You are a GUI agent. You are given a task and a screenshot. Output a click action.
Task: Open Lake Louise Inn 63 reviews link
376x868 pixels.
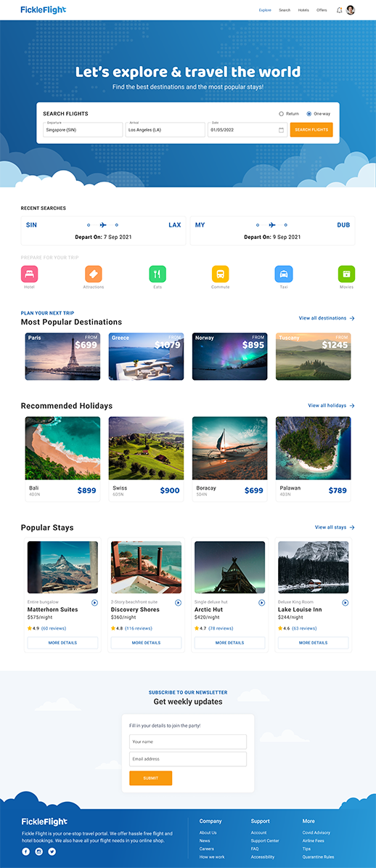click(304, 628)
